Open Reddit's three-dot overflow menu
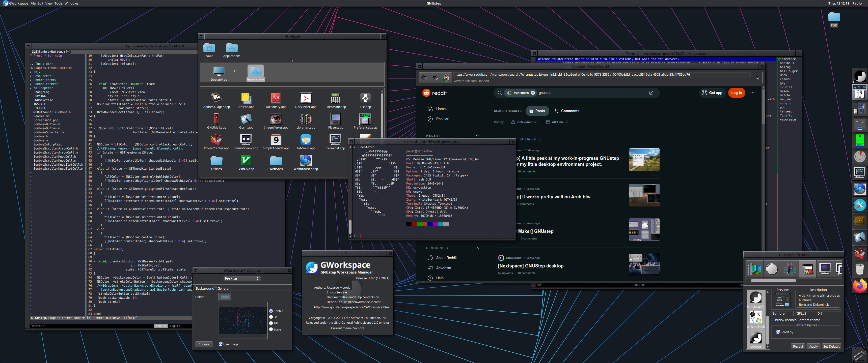This screenshot has width=868, height=363. [x=752, y=93]
